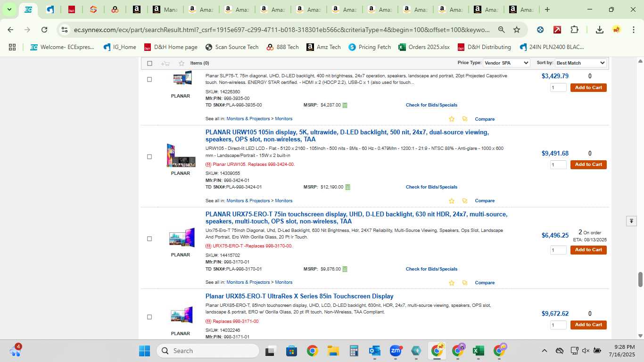Click the favorite star for the URX75-ERO-T listing

(x=452, y=283)
